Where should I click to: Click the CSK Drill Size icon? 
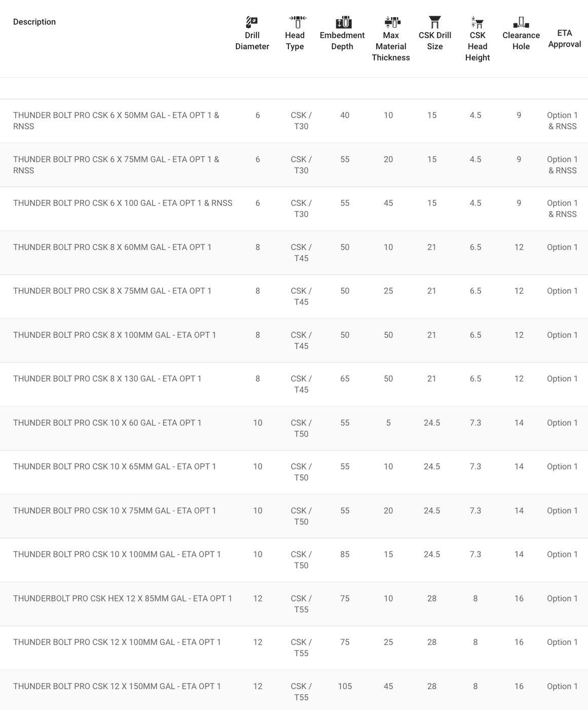tap(435, 22)
